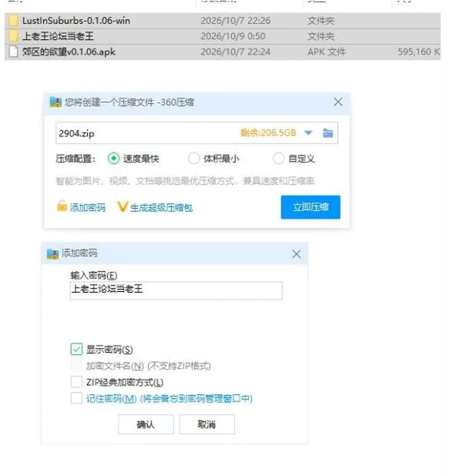Click the 2904.zip filename field
Image resolution: width=463 pixels, height=476 pixels.
197,133
